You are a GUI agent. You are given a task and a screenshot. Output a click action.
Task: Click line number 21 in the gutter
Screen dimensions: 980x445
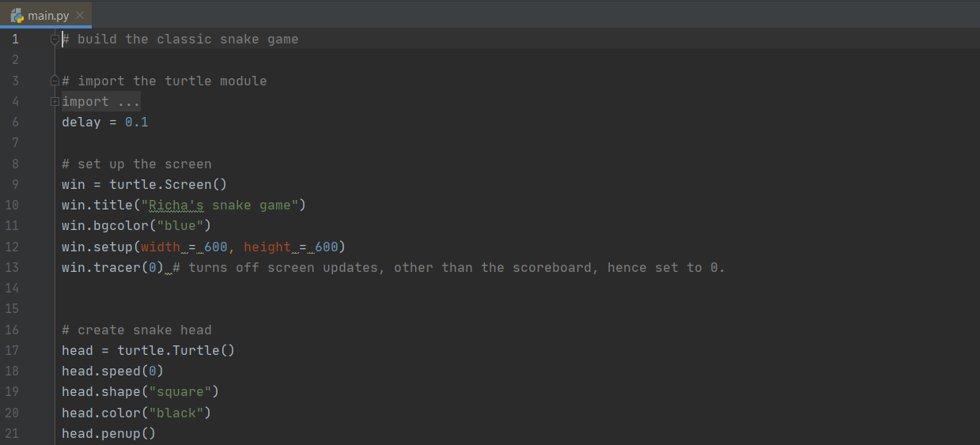point(12,433)
